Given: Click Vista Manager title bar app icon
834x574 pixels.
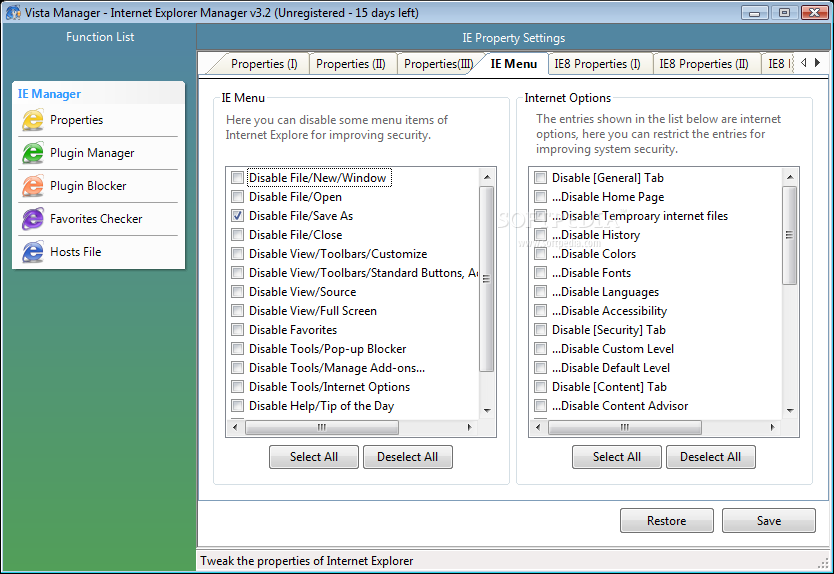Looking at the screenshot, I should point(13,12).
